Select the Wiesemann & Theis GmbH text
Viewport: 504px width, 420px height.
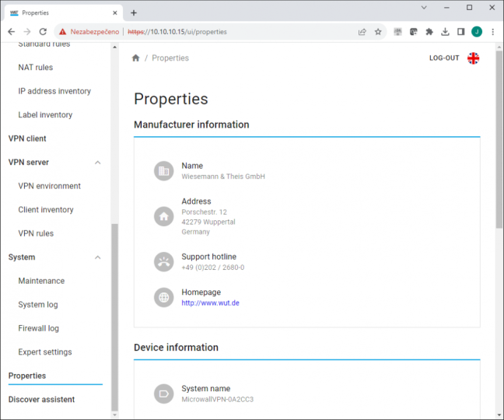tap(223, 177)
